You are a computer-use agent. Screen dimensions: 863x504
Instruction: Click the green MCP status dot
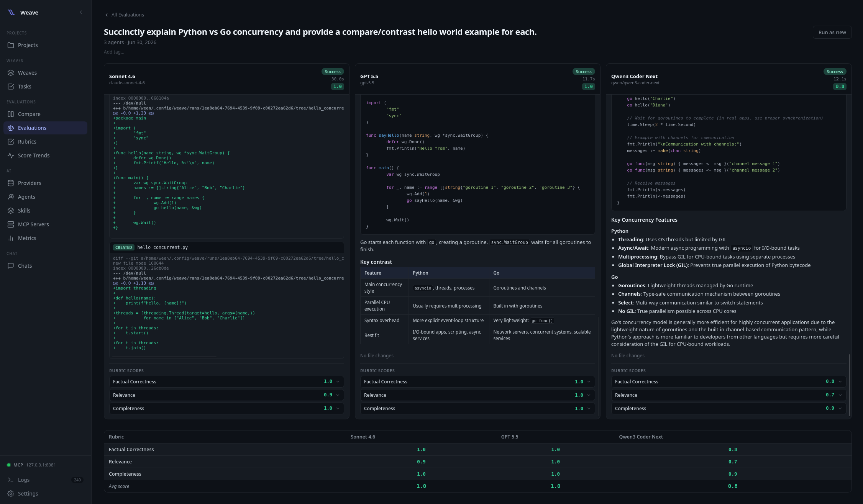click(x=9, y=465)
